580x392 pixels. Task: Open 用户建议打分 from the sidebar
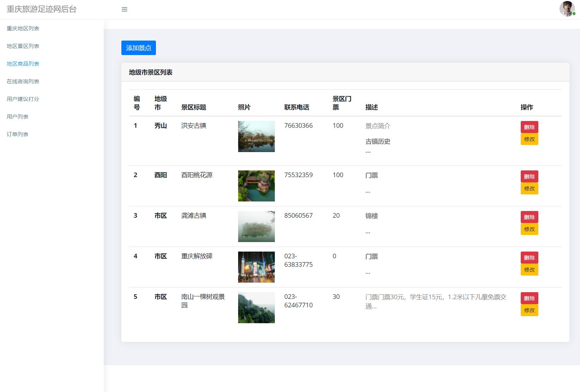click(x=23, y=99)
